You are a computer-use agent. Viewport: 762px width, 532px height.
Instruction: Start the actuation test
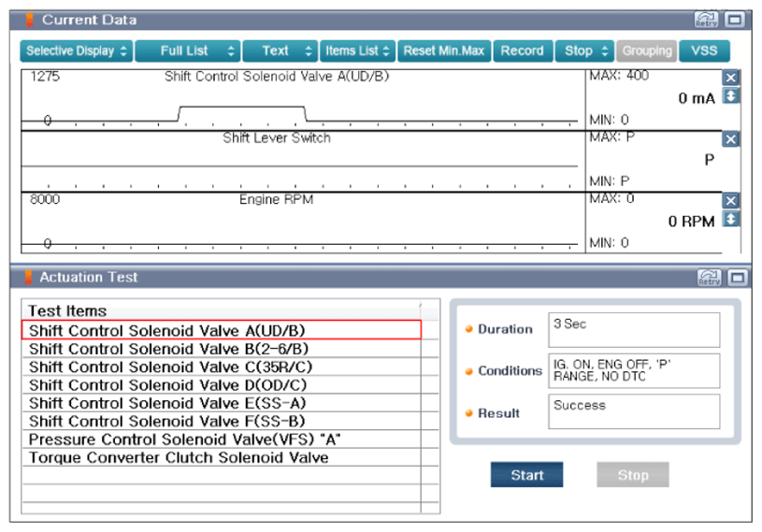(x=526, y=475)
